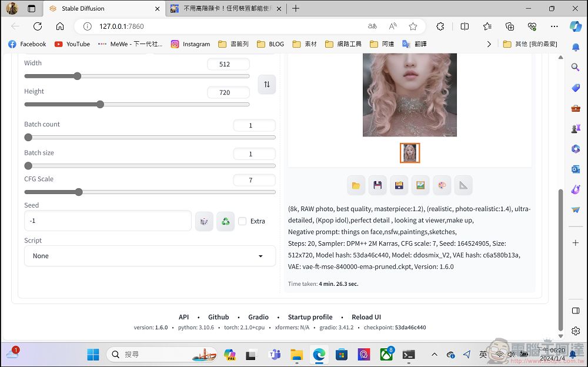
Task: Reuse last seed with recycle icon
Action: pos(225,221)
